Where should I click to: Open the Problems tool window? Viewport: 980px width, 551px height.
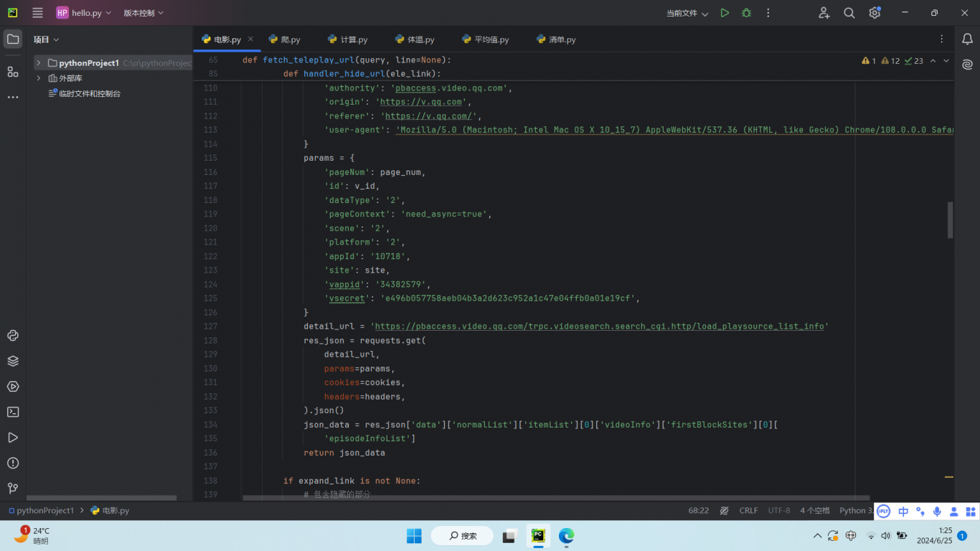(x=13, y=463)
